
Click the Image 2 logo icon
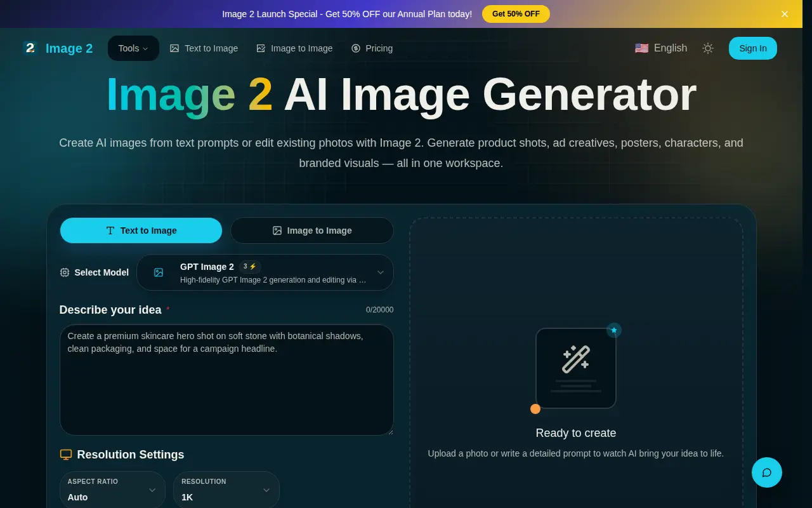(30, 48)
